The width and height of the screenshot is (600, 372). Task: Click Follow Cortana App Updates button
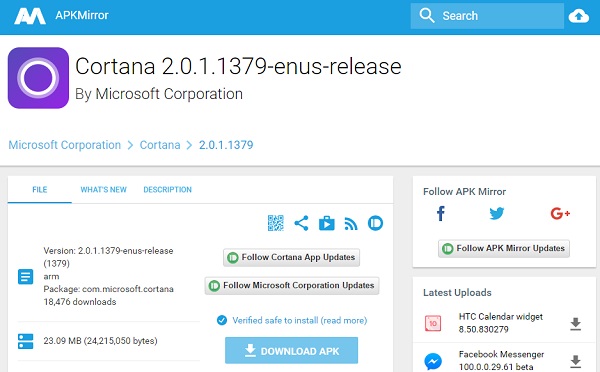[291, 257]
